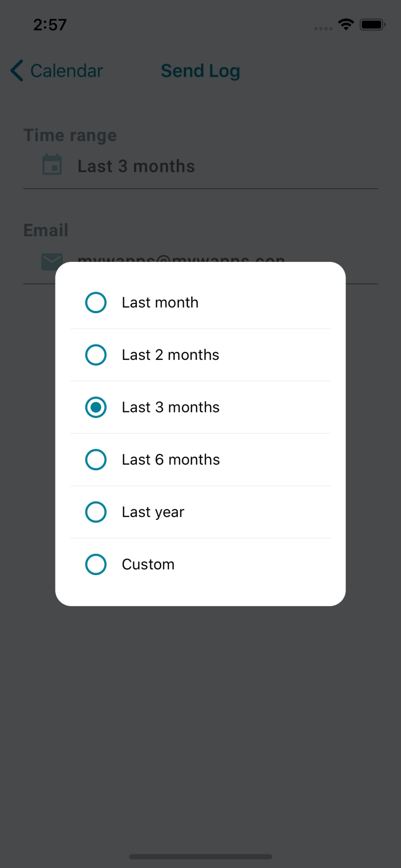
Task: Tap the Send Log title
Action: point(200,71)
